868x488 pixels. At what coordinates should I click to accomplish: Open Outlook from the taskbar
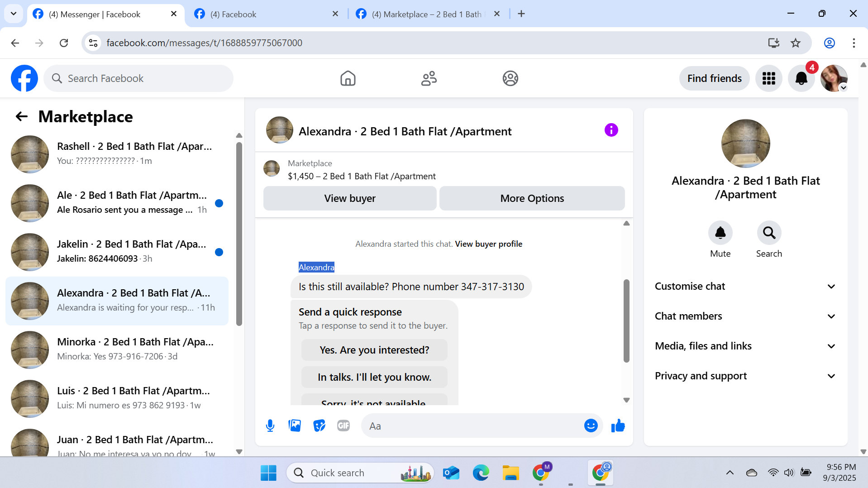pos(451,473)
